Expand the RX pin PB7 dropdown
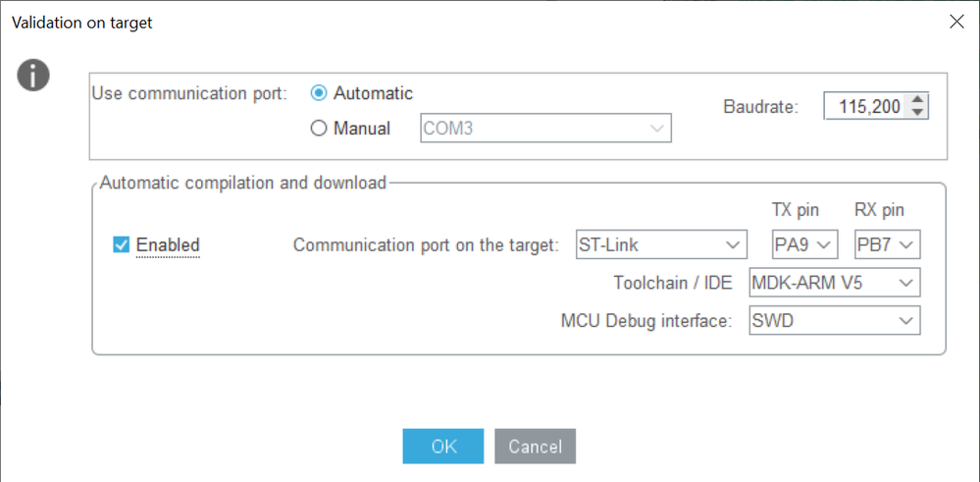Screen dimensions: 980x482 click(x=887, y=244)
